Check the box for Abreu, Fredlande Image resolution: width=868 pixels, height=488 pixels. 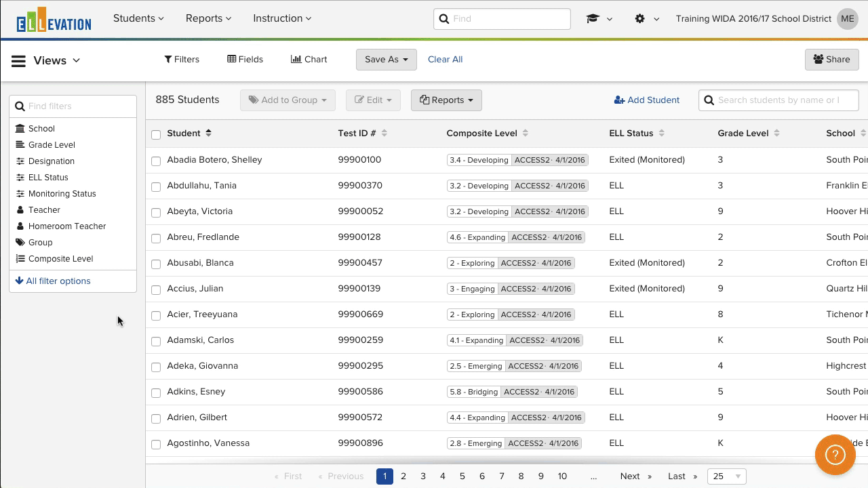(x=156, y=239)
